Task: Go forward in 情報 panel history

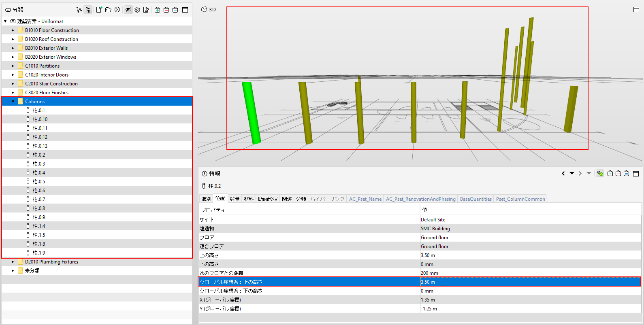Action: [x=580, y=173]
